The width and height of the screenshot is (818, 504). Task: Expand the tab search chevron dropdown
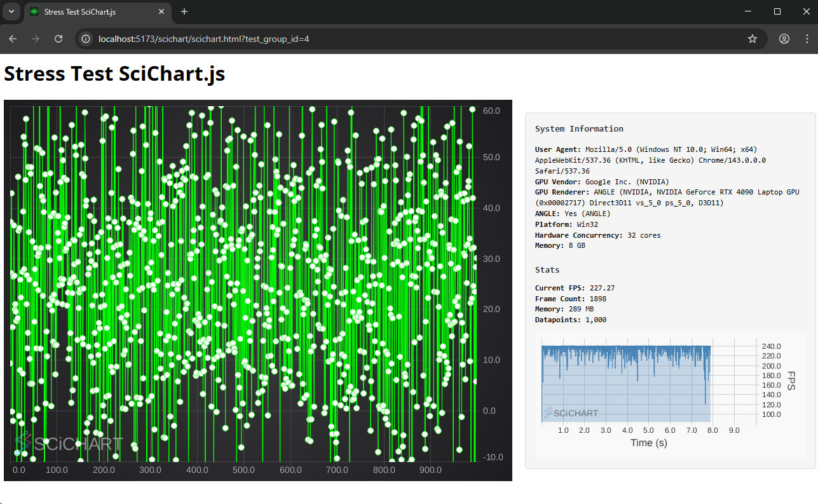11,11
